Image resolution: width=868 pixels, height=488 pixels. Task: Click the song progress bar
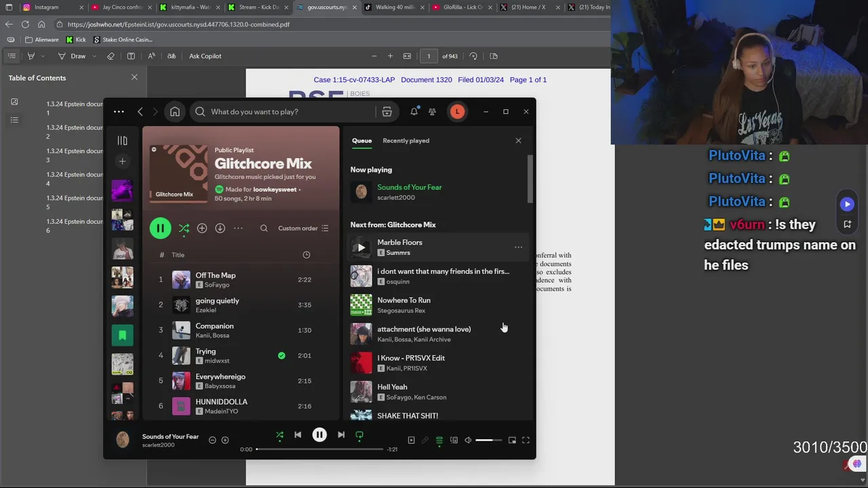coord(319,449)
